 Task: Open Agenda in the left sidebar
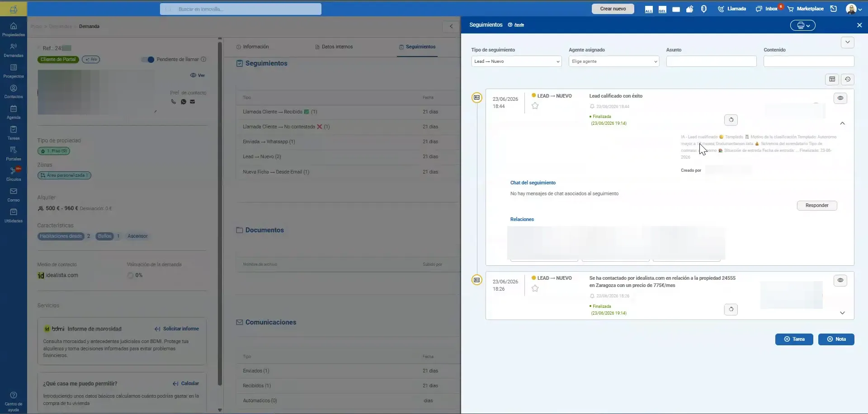coord(14,112)
